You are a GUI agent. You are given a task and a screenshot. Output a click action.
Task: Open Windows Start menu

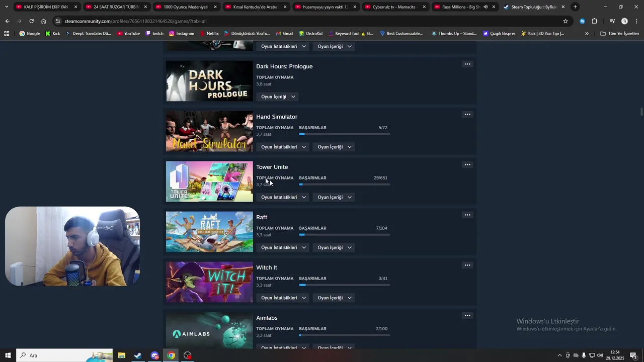tap(8, 355)
